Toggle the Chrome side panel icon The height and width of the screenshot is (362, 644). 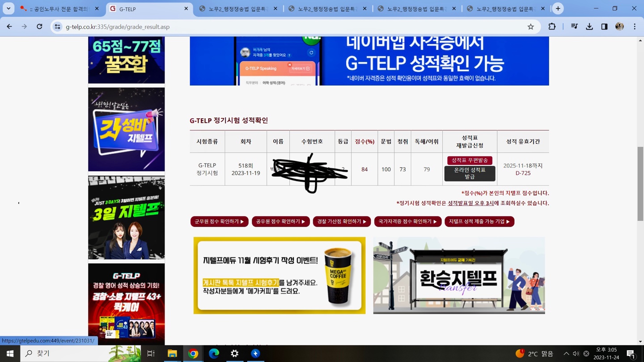tap(604, 27)
